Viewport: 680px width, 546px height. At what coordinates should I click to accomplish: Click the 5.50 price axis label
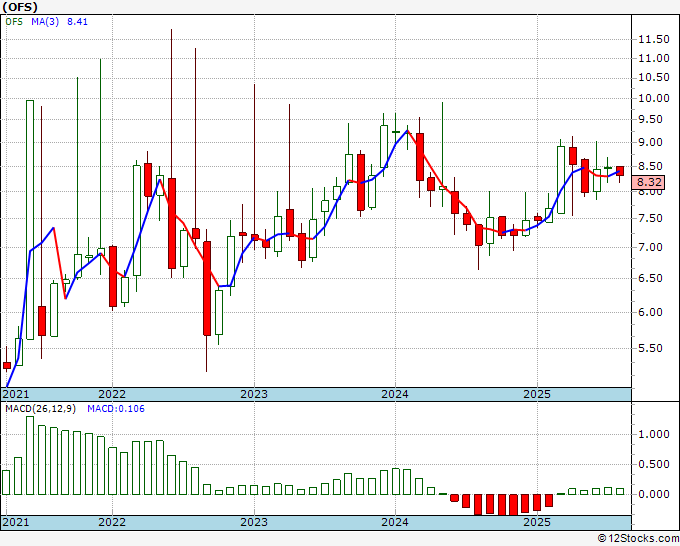(x=650, y=348)
